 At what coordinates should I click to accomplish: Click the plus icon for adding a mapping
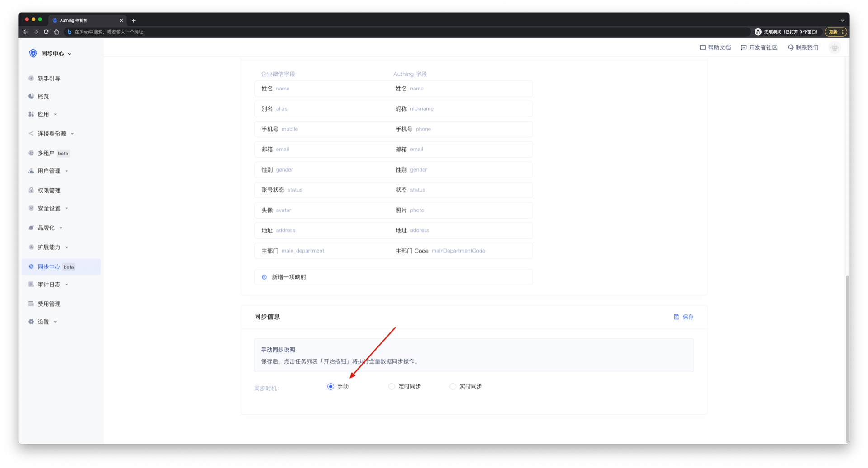[x=264, y=277]
